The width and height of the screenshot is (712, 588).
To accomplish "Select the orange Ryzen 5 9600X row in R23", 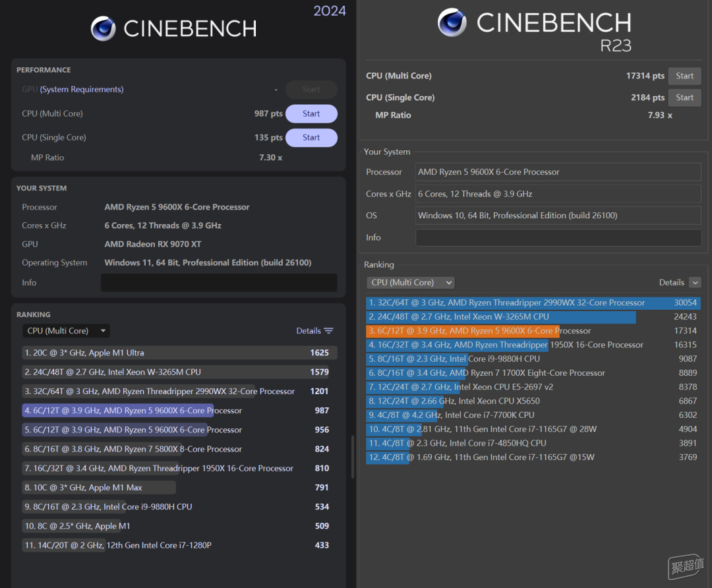I will [533, 331].
